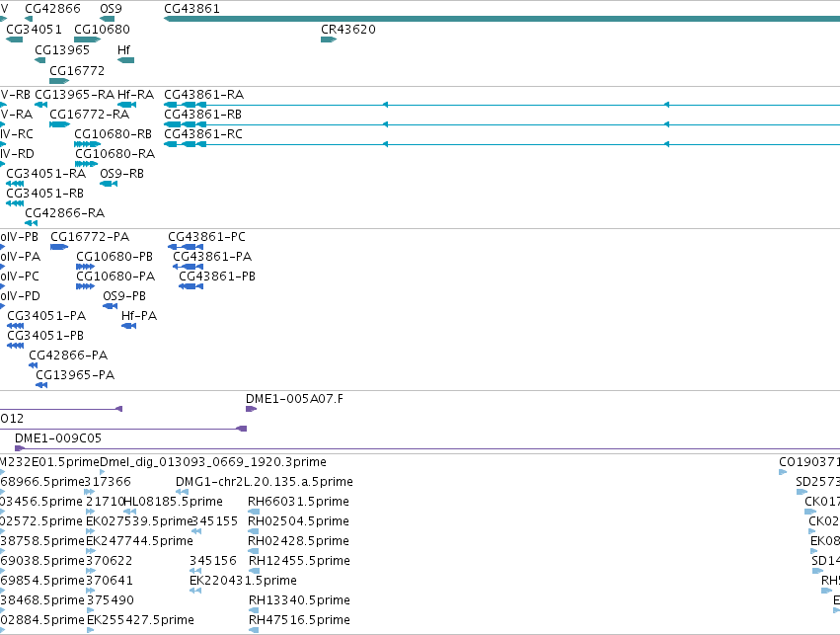
Task: Click the Hf gene label
Action: coord(123,50)
